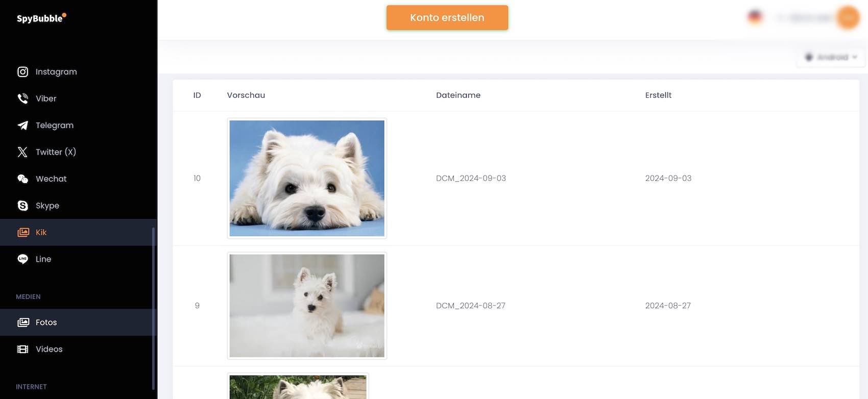Click the Line icon in sidebar

coord(23,259)
